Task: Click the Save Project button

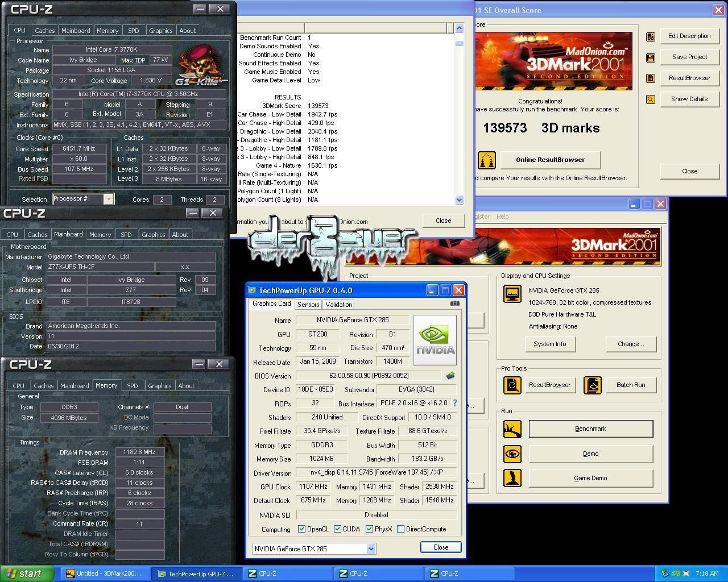Action: point(689,57)
